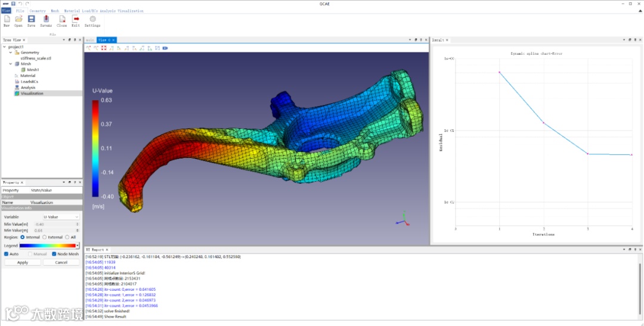Image resolution: width=644 pixels, height=326 pixels.
Task: Select stiffness_scale.stl in tree
Action: 36,58
